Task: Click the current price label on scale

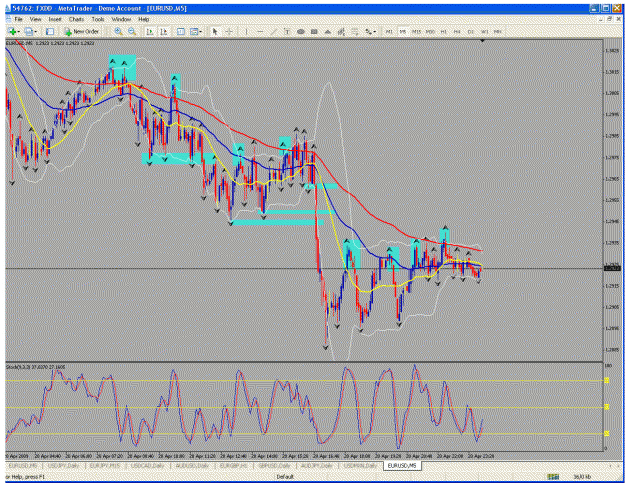Action: point(612,269)
